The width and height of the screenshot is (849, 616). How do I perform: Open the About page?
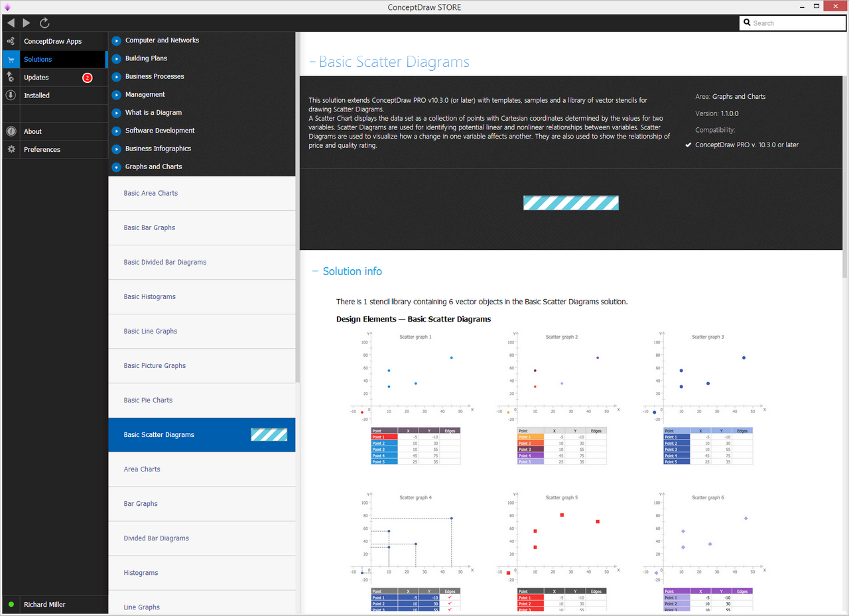[33, 131]
